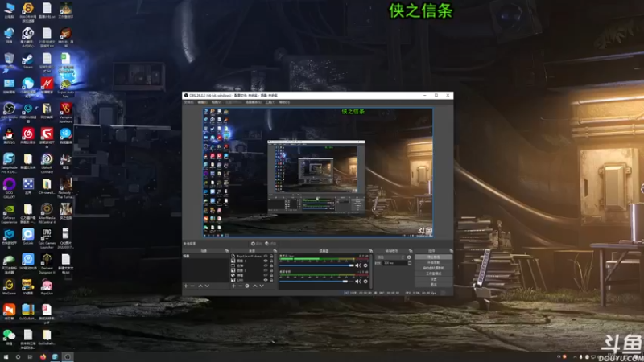The width and height of the screenshot is (644, 362).
Task: Toggle the lock on the 图像 4 source
Action: 271,261
